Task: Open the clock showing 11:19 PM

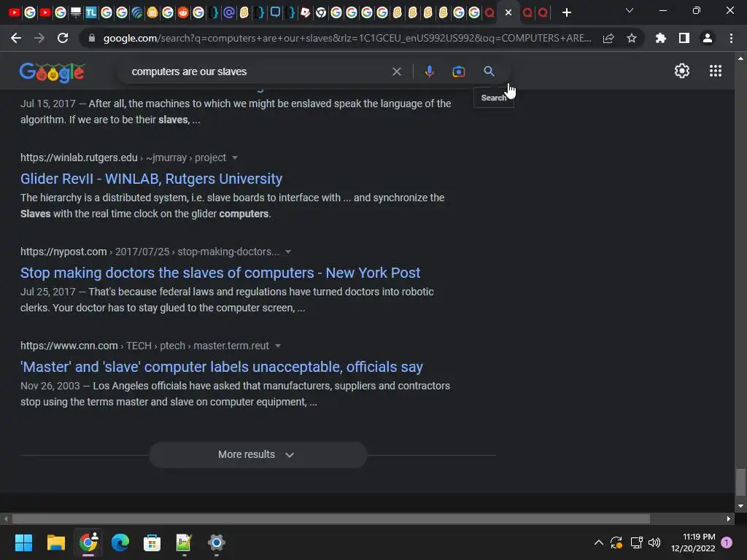Action: pos(693,542)
